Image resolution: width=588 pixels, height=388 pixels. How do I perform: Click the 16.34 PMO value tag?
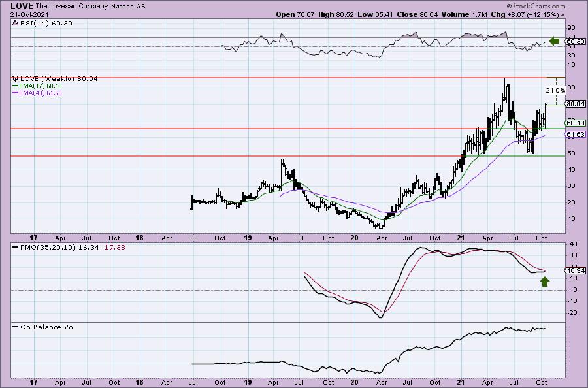click(576, 270)
